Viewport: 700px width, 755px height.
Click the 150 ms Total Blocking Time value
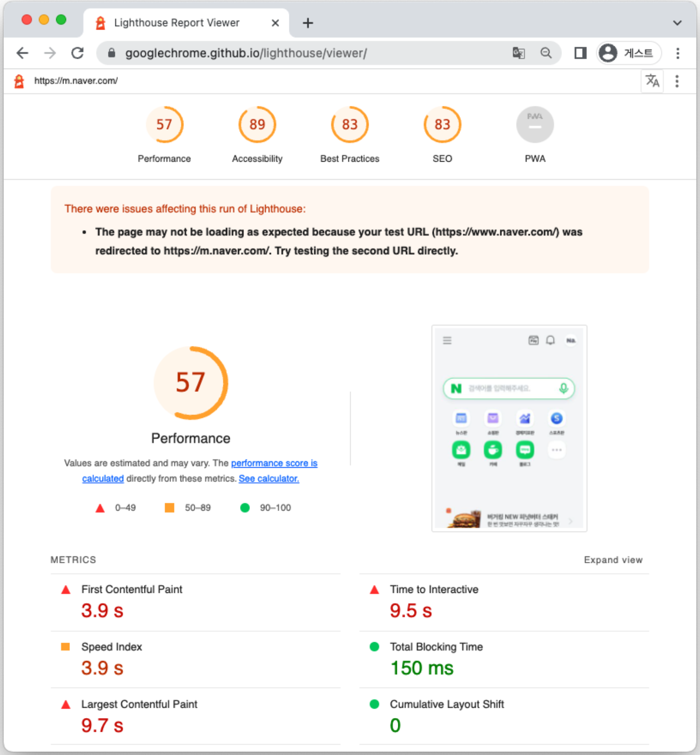(422, 668)
